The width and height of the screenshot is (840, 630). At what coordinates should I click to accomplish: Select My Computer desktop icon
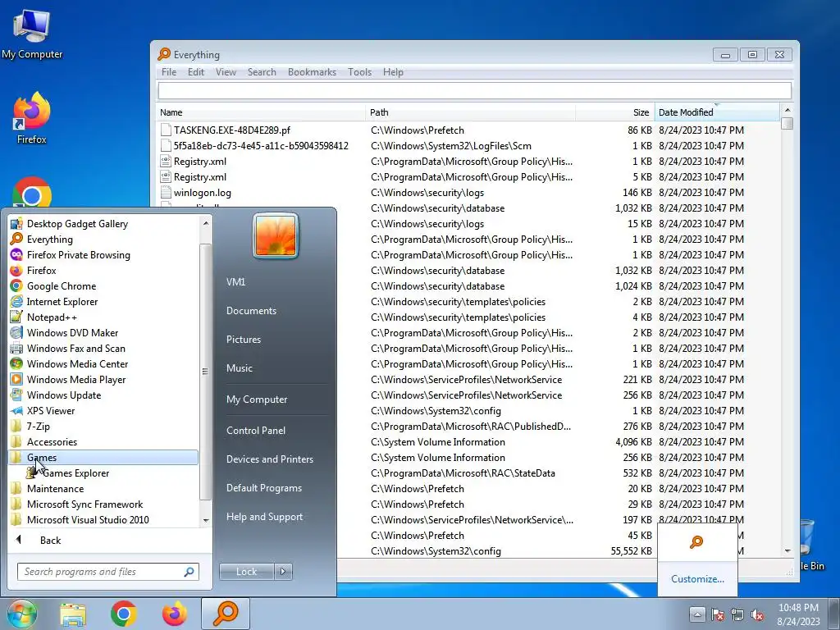click(32, 33)
